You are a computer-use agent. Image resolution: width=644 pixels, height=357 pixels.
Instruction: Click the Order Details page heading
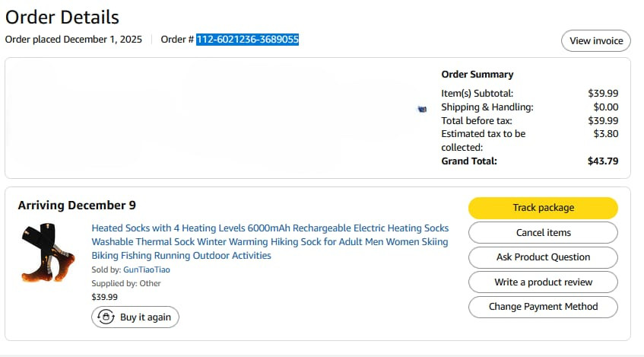point(62,18)
